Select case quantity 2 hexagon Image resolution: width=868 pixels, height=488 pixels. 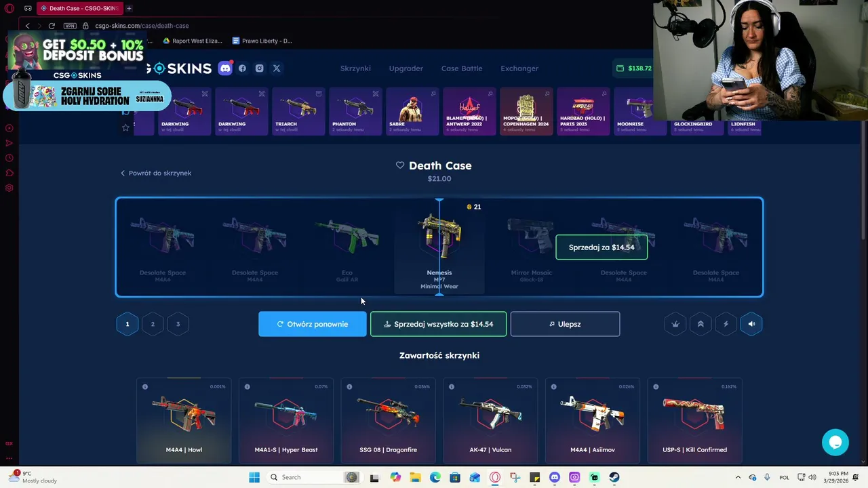pyautogui.click(x=153, y=324)
